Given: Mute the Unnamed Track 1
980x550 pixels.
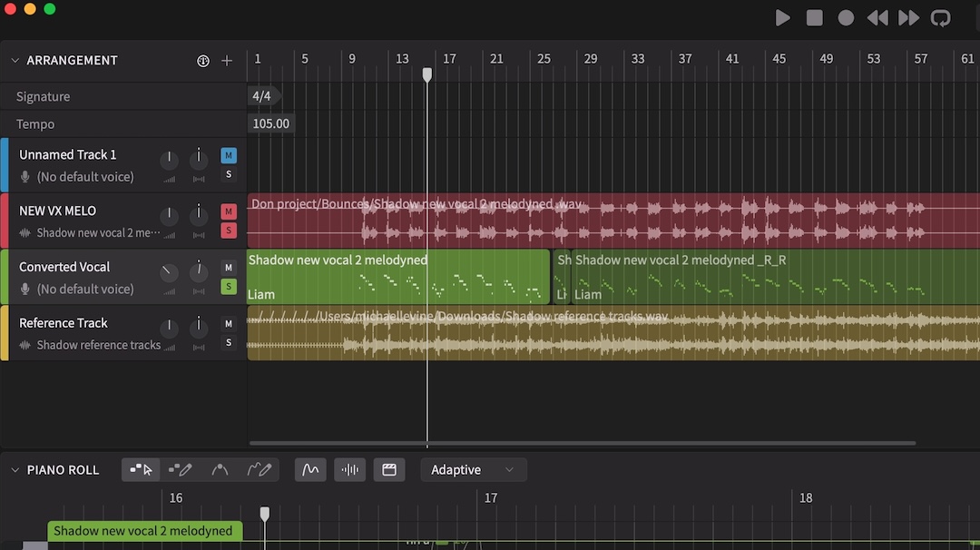Looking at the screenshot, I should [229, 155].
